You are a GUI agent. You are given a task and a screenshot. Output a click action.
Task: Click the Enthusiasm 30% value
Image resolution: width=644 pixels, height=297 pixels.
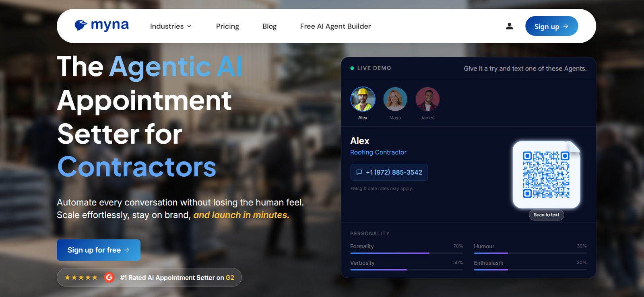click(582, 262)
